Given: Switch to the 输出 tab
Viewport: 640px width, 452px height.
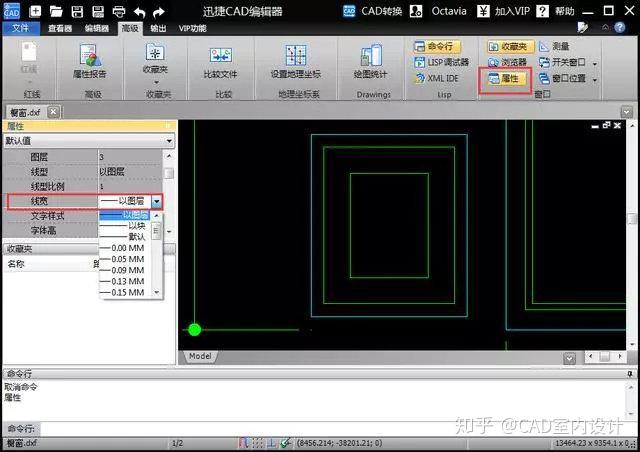Looking at the screenshot, I should point(158,28).
